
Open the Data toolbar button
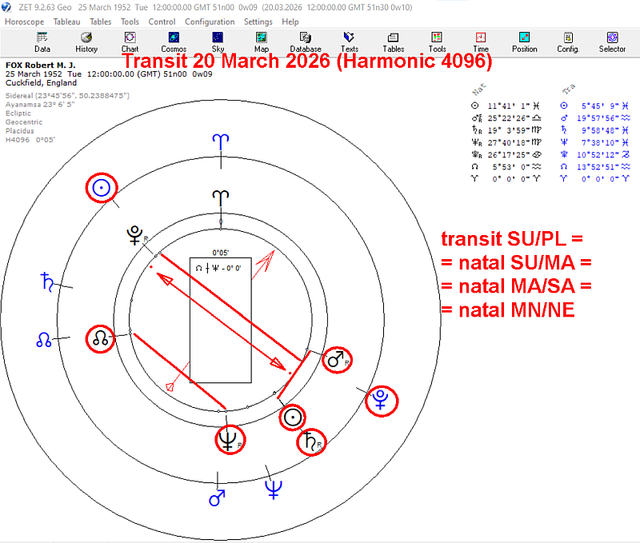click(42, 42)
